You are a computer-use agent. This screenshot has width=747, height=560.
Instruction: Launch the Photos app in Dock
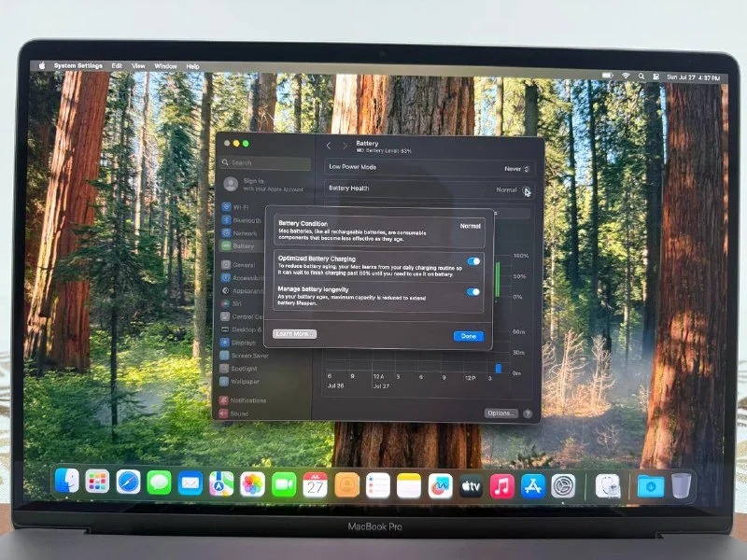(x=252, y=483)
